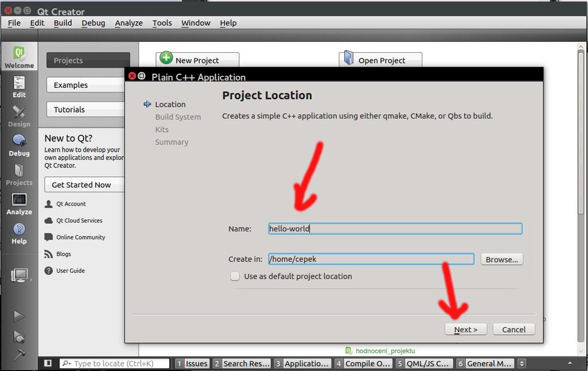Build project with the hammer icon
The image size is (588, 371).
19,354
